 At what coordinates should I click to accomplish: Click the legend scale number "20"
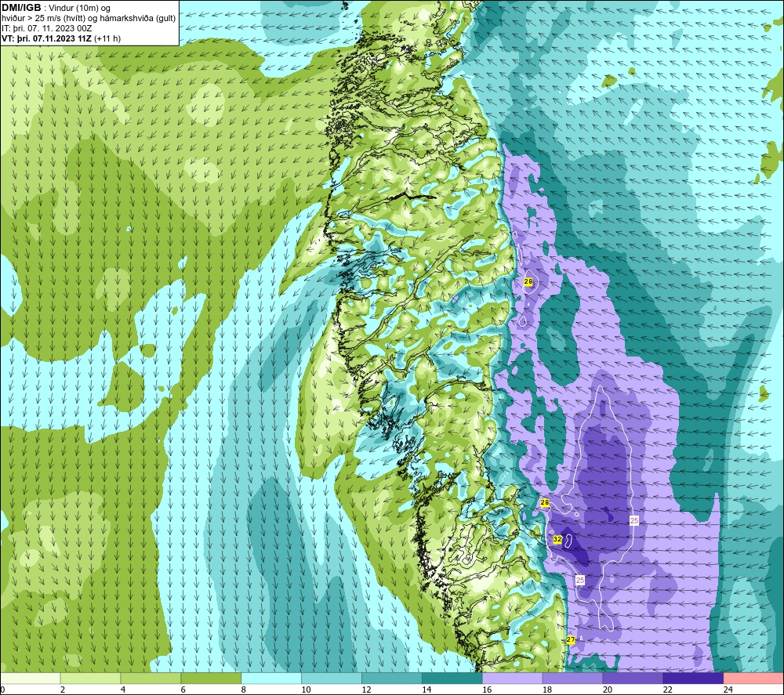608,690
